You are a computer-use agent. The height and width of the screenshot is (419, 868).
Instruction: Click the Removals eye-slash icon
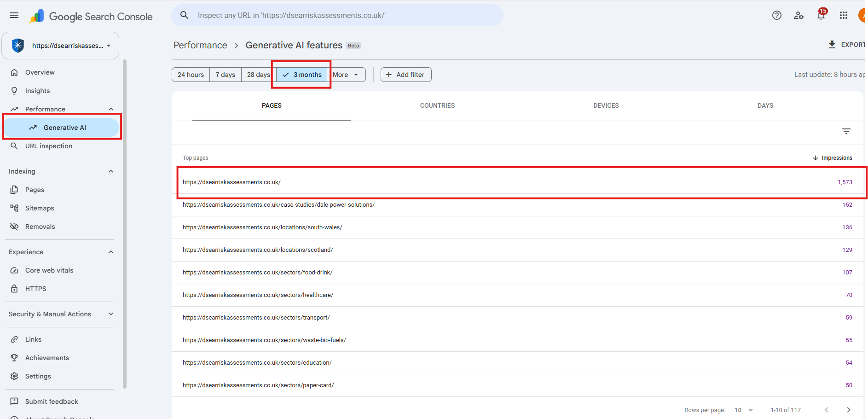click(x=14, y=227)
